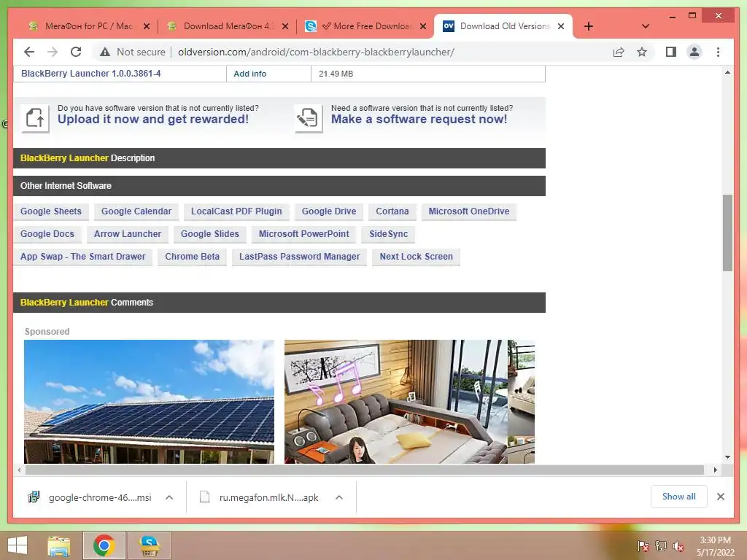Click the Add info link
The width and height of the screenshot is (747, 560).
[249, 74]
